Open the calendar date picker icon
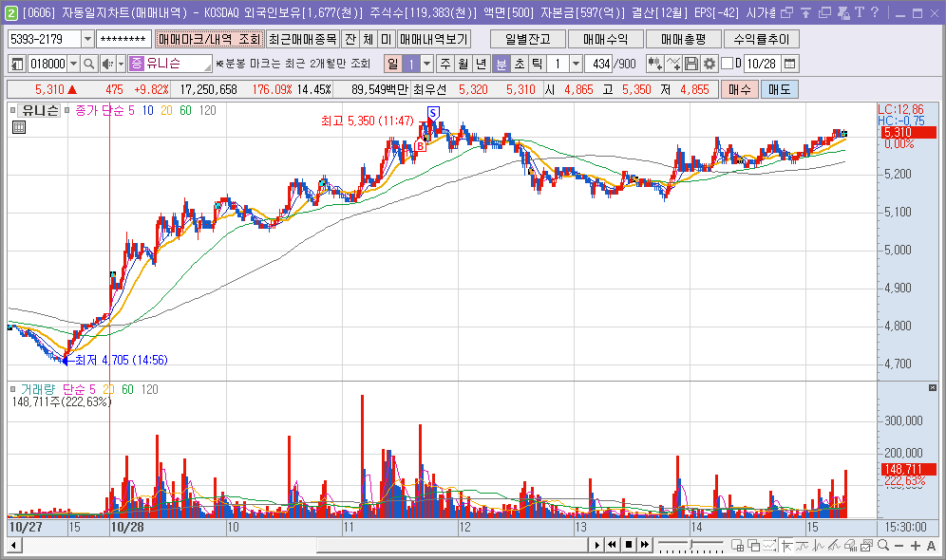 coord(789,64)
